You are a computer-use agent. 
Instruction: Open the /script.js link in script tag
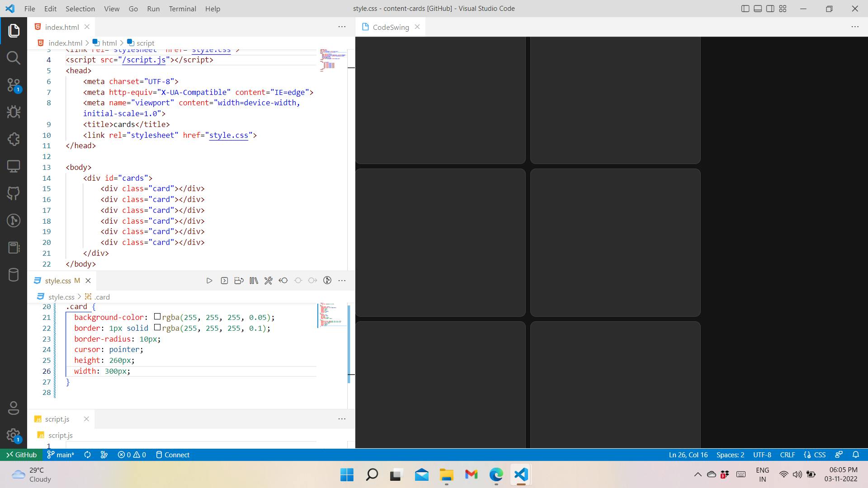click(144, 60)
